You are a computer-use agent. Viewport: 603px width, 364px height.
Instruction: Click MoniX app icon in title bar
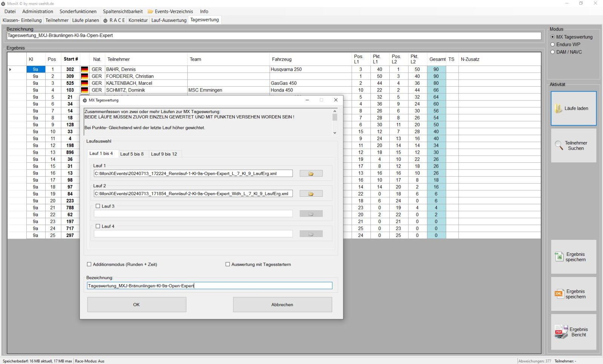[3, 3]
